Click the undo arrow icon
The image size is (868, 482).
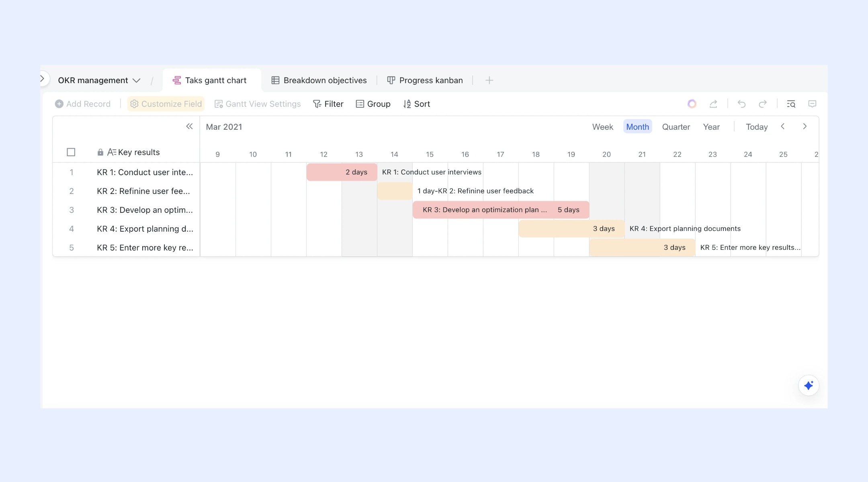741,104
